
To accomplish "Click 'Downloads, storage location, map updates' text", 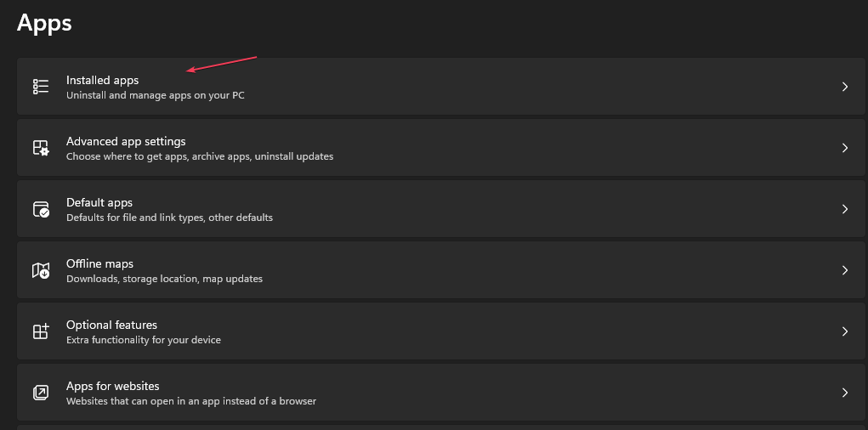I will click(164, 279).
